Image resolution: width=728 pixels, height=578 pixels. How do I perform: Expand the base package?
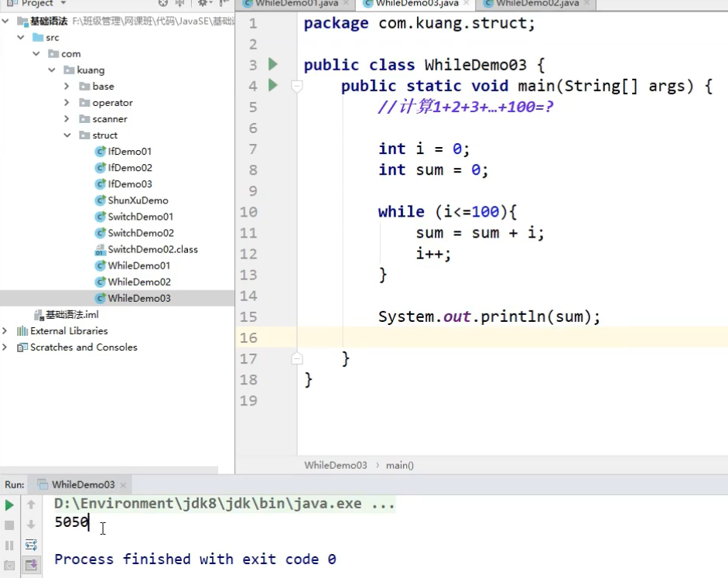pos(67,87)
